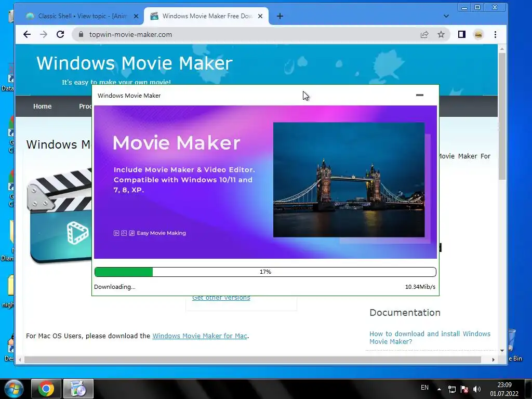Click horizontal scrollbar left arrow
Viewport: 532px width, 399px height.
20,360
